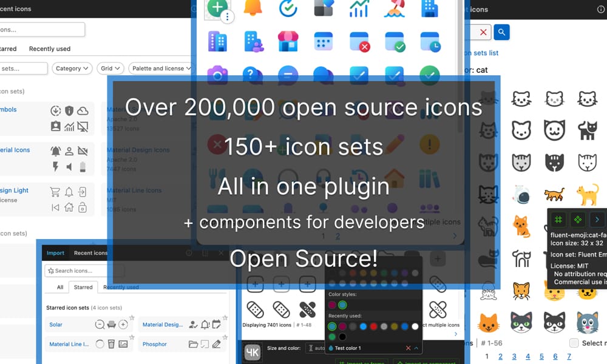Click the red X clear-search icon

(483, 32)
